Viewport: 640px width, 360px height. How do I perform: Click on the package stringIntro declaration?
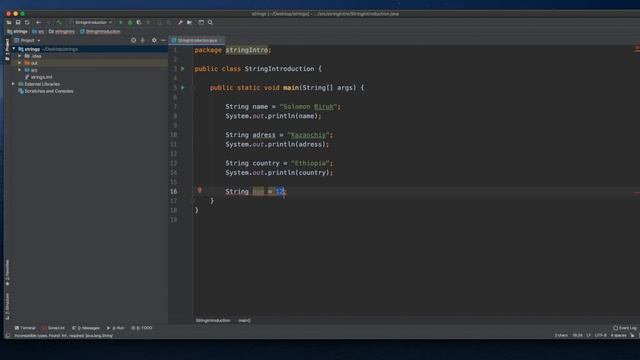[233, 50]
